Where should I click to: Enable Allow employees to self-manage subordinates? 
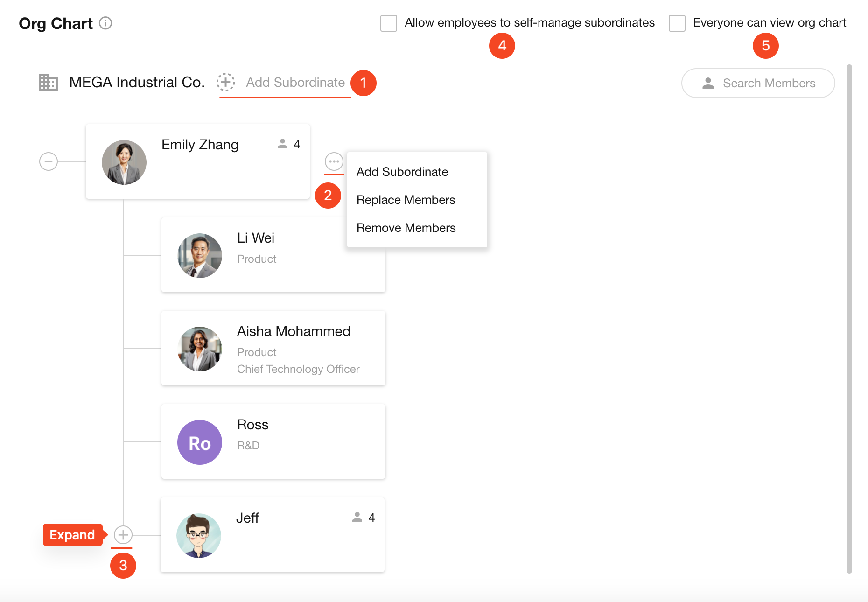pyautogui.click(x=389, y=23)
